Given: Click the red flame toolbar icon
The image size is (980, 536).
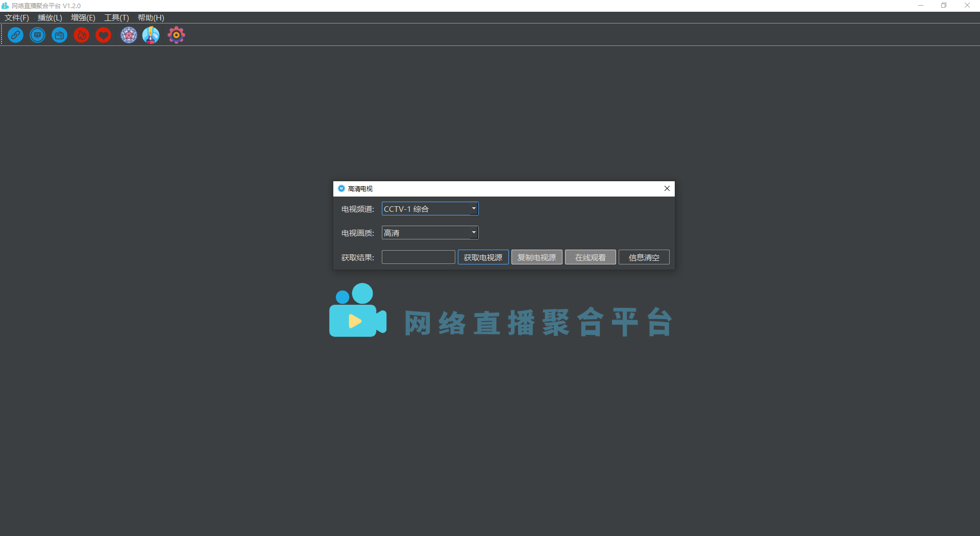Looking at the screenshot, I should pyautogui.click(x=82, y=35).
